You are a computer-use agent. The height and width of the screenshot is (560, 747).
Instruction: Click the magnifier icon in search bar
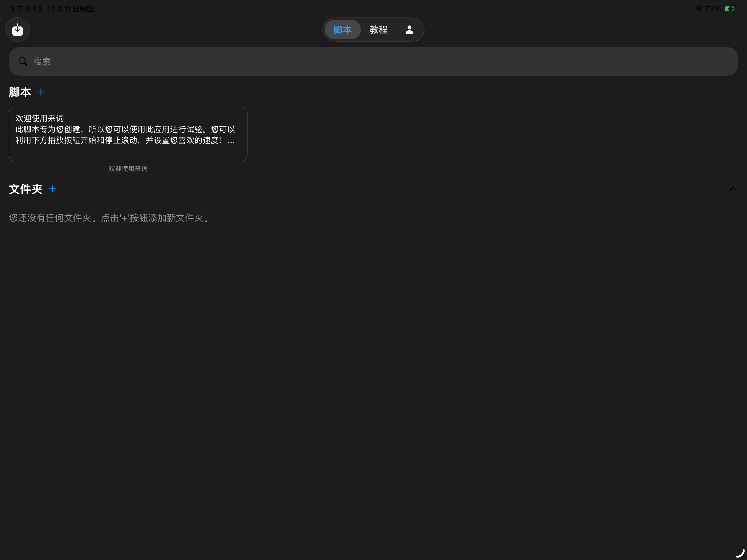pos(23,62)
